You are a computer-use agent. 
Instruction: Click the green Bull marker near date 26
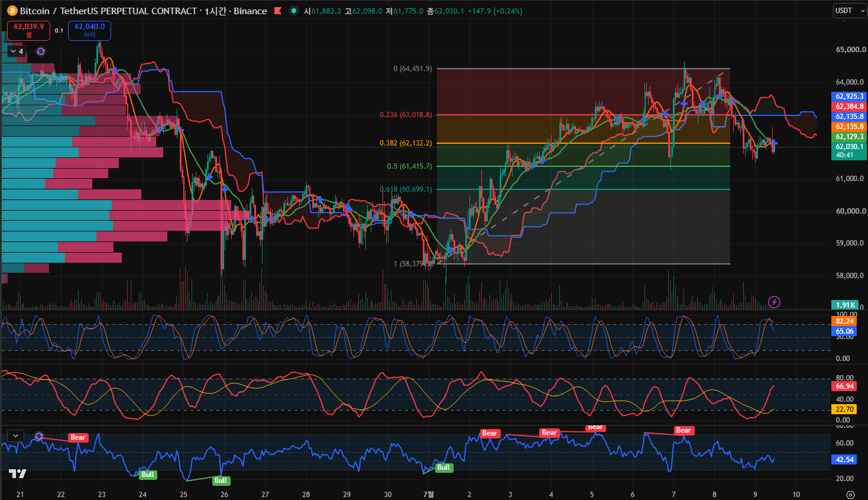click(x=221, y=480)
